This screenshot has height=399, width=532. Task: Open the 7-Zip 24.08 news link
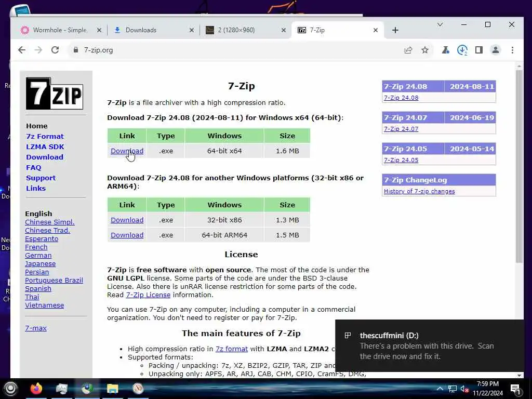pyautogui.click(x=401, y=98)
